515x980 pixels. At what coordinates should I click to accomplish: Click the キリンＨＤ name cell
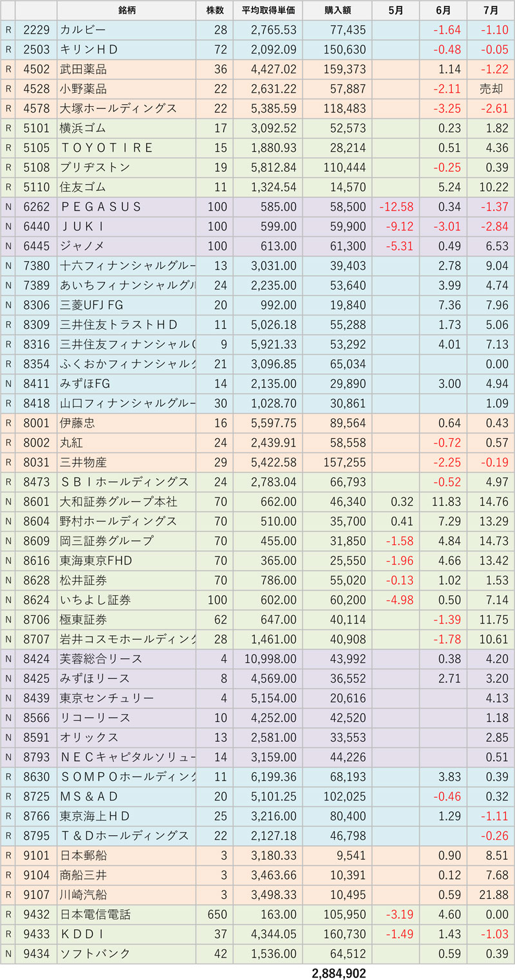pyautogui.click(x=126, y=50)
